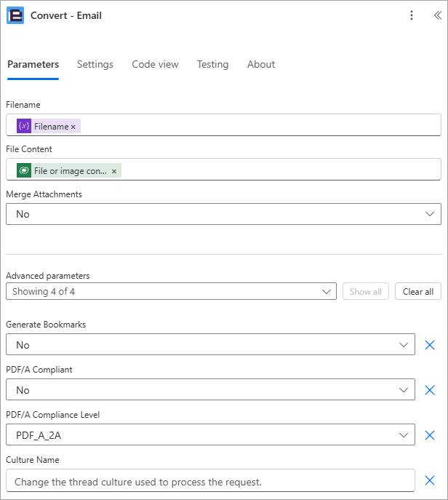Remove the PDF/A Compliance Level parameter

click(x=430, y=435)
